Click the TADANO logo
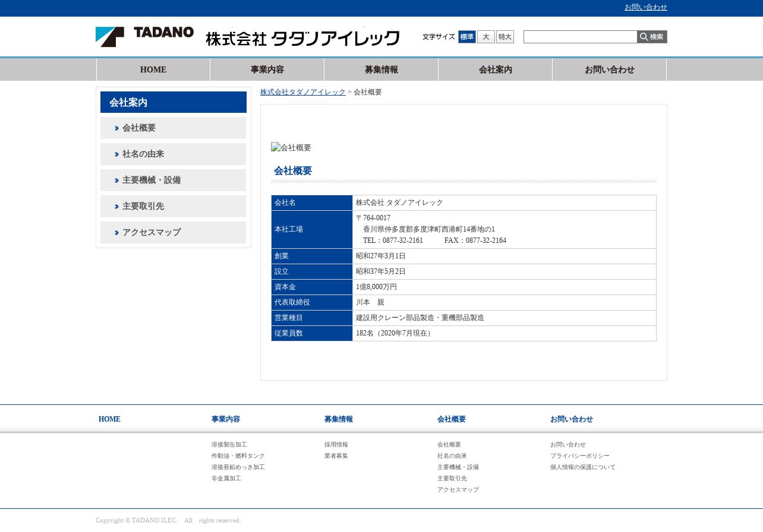 click(x=144, y=37)
